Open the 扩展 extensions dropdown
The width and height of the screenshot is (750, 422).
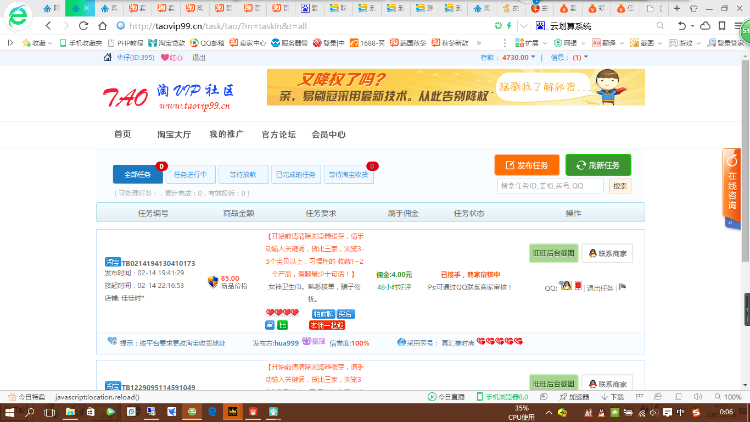pyautogui.click(x=531, y=43)
